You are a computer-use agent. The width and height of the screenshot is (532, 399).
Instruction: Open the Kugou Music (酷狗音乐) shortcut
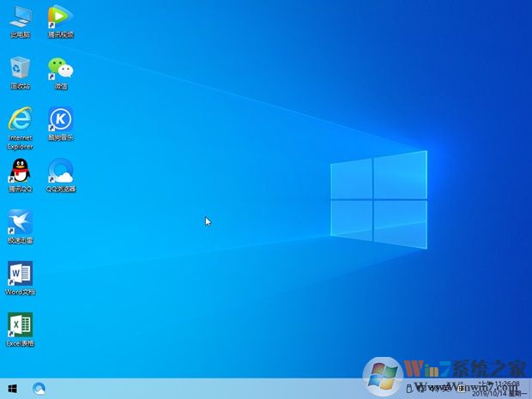[x=61, y=124]
